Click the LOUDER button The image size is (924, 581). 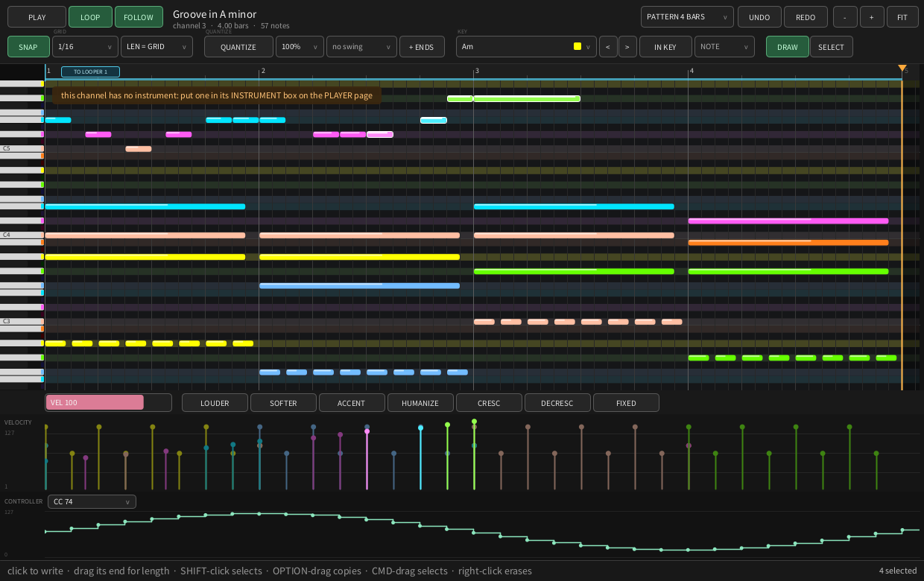click(x=215, y=402)
